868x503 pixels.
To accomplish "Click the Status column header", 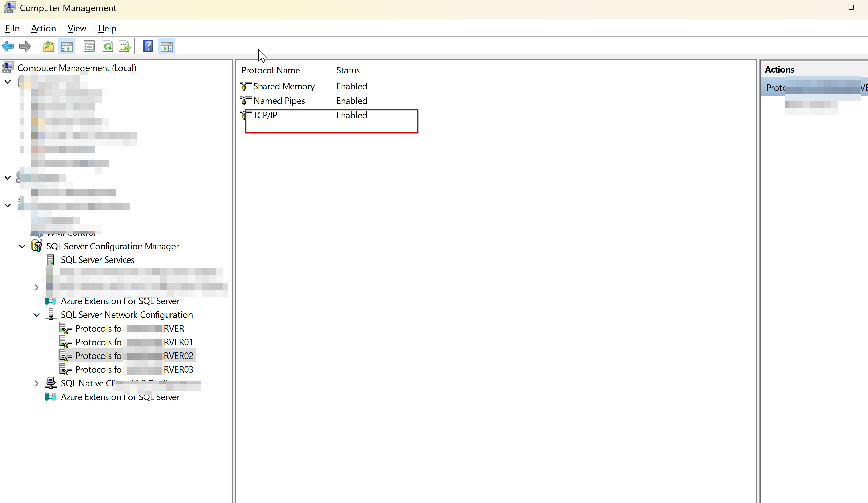I will click(x=348, y=70).
